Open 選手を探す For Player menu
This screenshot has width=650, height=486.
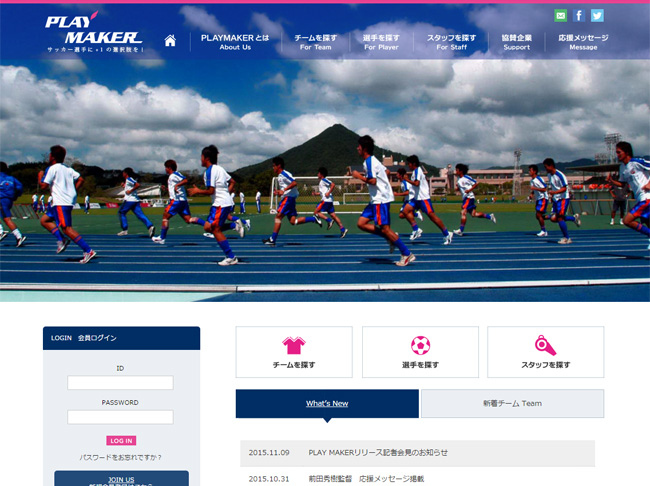[x=381, y=42]
